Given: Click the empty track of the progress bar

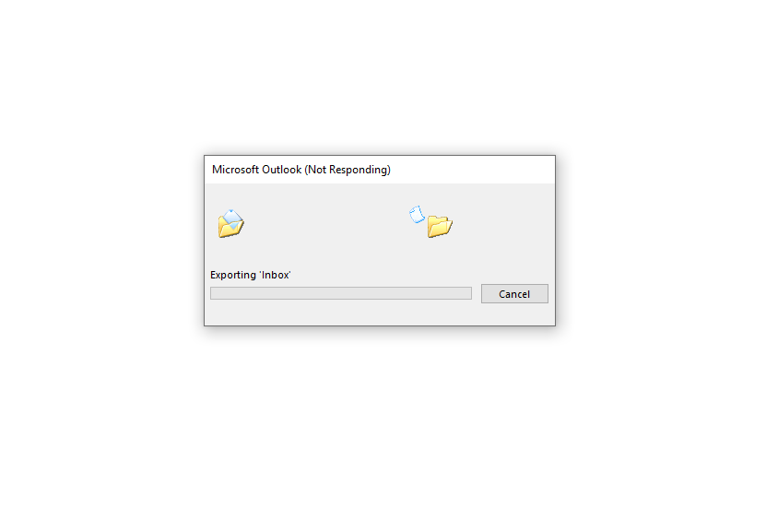Looking at the screenshot, I should pyautogui.click(x=341, y=293).
